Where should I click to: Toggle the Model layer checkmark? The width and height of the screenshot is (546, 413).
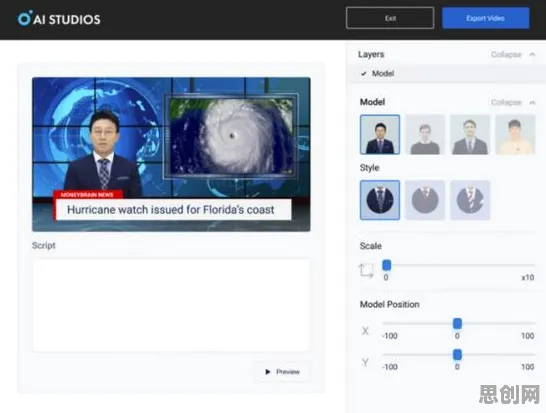[x=364, y=73]
